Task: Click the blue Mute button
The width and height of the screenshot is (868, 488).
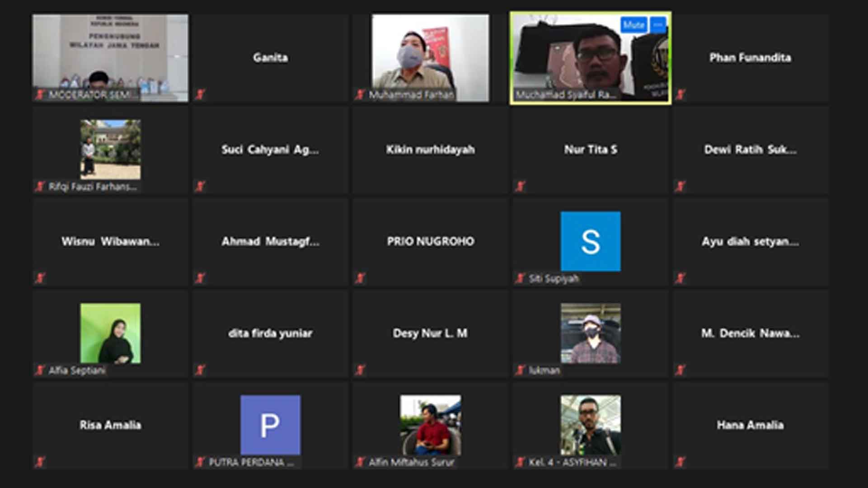Action: click(633, 25)
